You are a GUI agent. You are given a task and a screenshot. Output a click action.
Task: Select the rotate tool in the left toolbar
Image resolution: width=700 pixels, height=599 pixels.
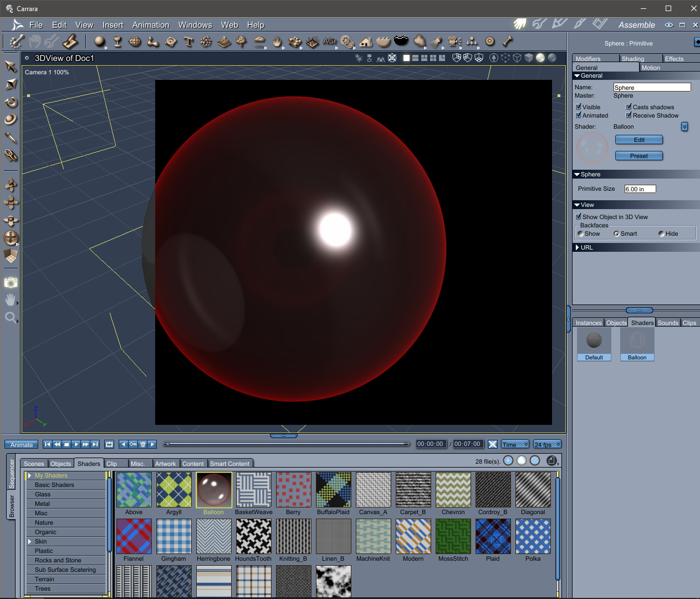pyautogui.click(x=11, y=102)
